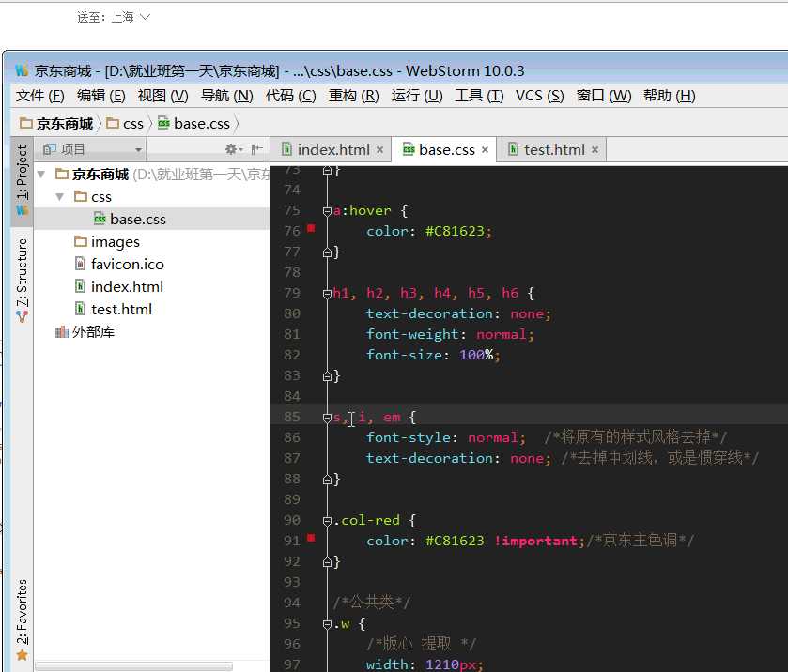Click the #C81623 value on line 76
The width and height of the screenshot is (788, 672).
pyautogui.click(x=455, y=231)
